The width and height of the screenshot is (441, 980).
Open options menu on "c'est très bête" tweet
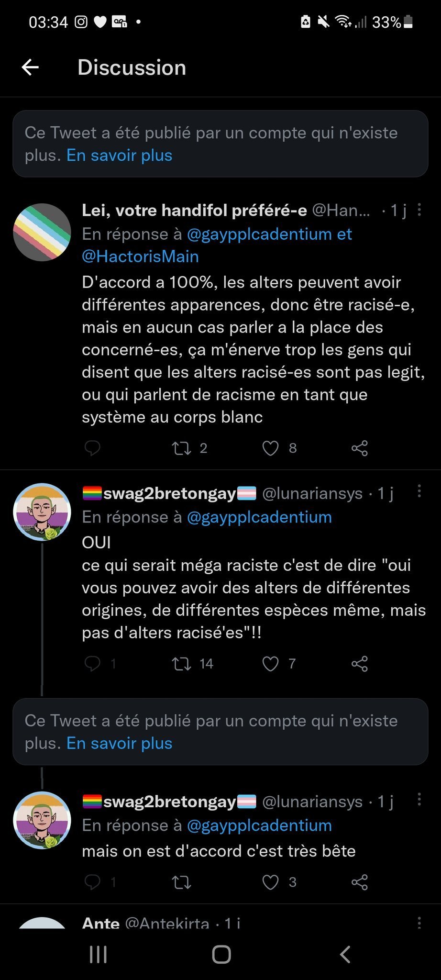click(419, 799)
